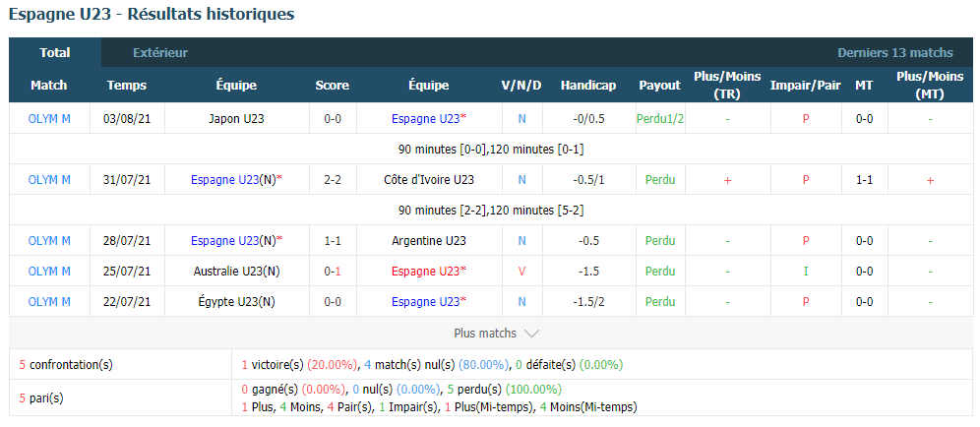Click the V result in Australie row
The height and width of the screenshot is (427, 980).
[x=521, y=271]
